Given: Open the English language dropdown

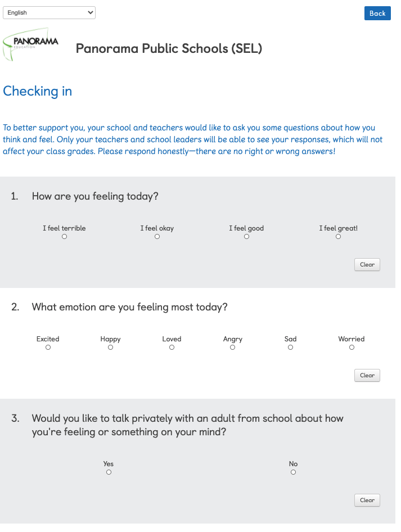Looking at the screenshot, I should click(49, 12).
